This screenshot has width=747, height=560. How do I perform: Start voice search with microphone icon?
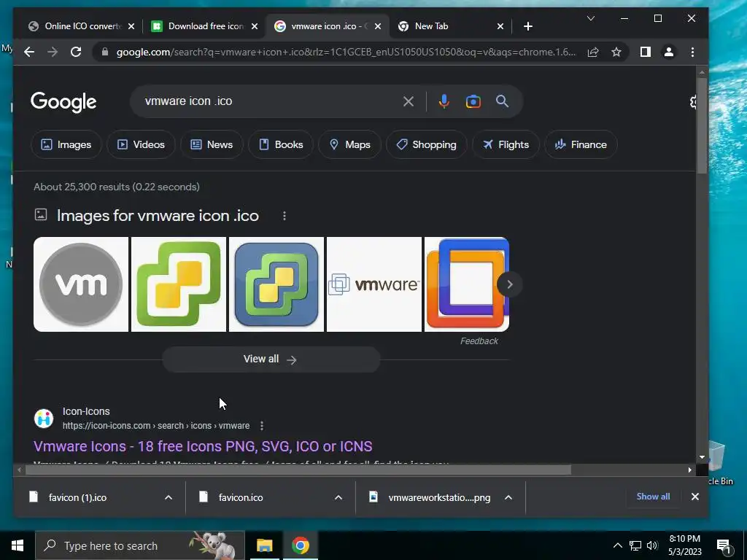click(444, 101)
